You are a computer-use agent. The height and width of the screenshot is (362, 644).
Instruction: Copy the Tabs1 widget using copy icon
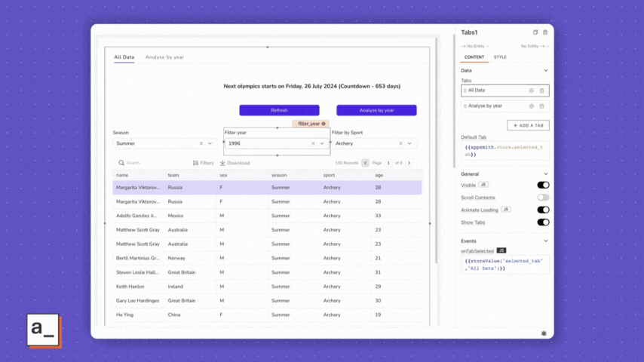pyautogui.click(x=535, y=32)
